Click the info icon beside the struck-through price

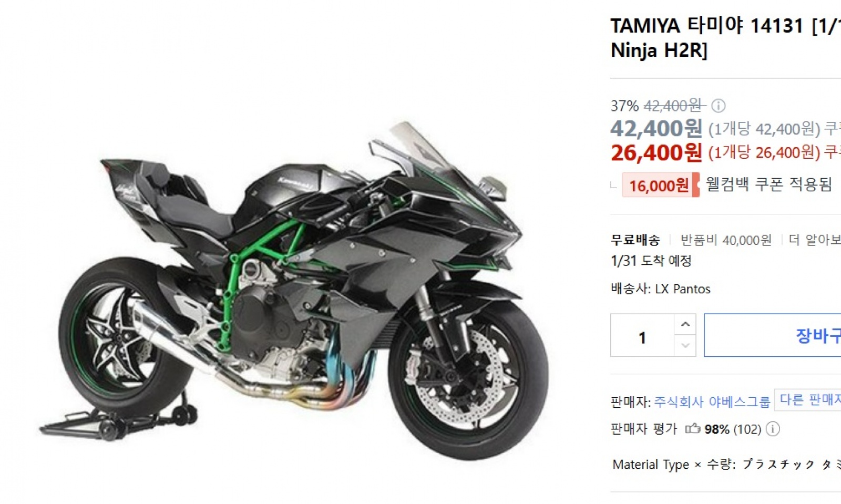click(x=718, y=106)
